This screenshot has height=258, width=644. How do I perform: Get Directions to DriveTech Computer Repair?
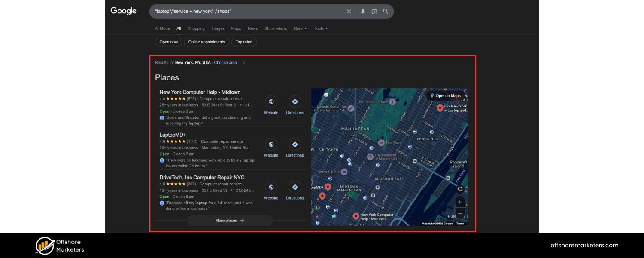(x=295, y=187)
